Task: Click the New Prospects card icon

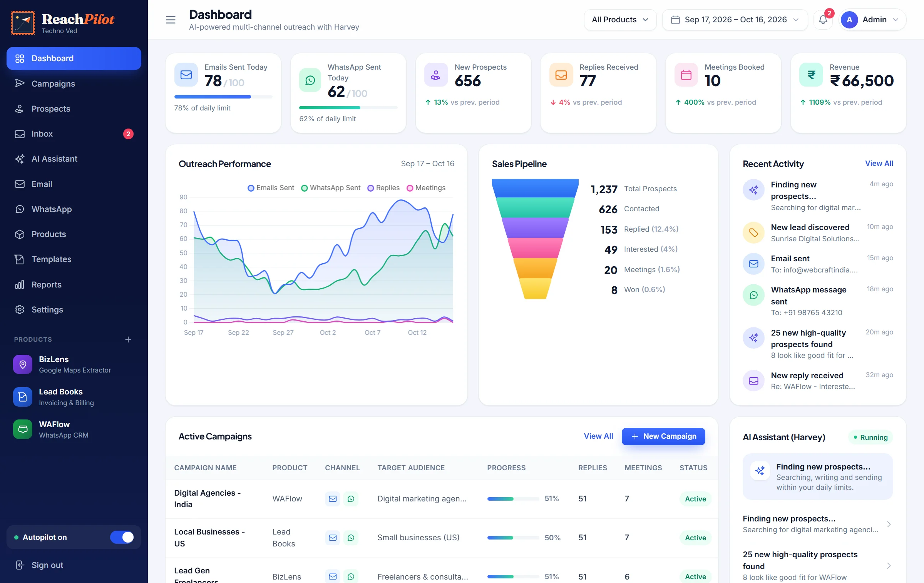Action: (435, 75)
